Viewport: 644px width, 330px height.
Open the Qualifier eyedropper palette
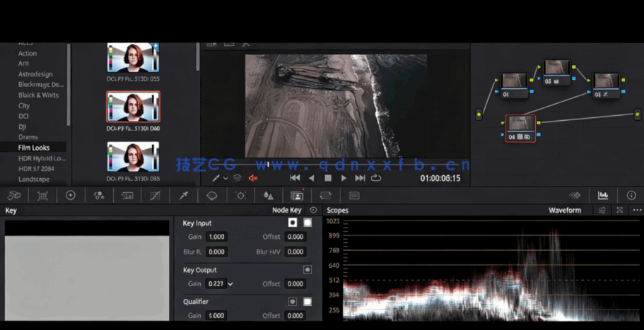184,196
